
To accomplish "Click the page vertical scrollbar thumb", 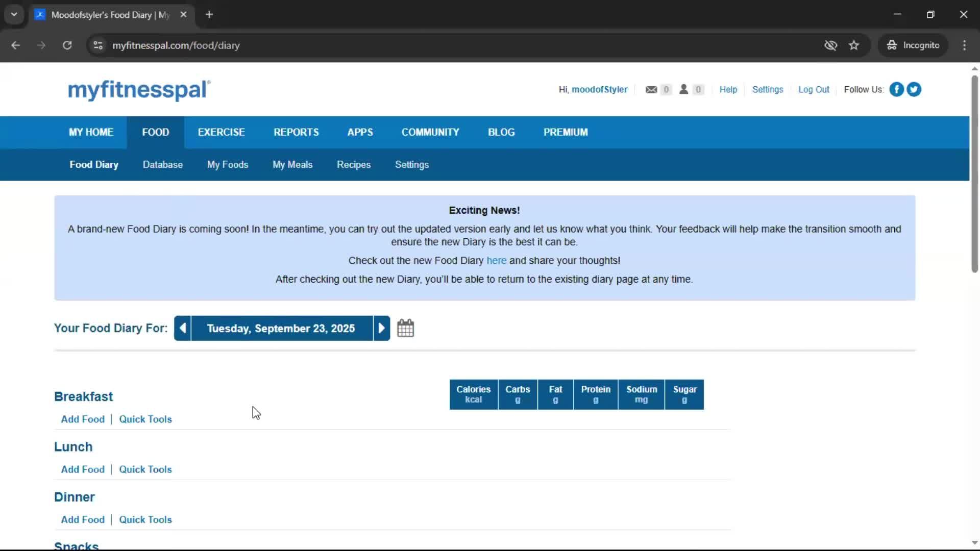I will 974,173.
